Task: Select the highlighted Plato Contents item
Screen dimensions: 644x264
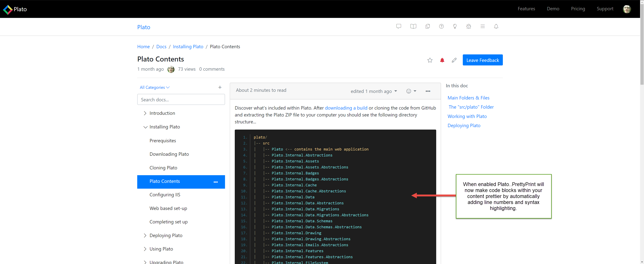Action: coord(181,182)
